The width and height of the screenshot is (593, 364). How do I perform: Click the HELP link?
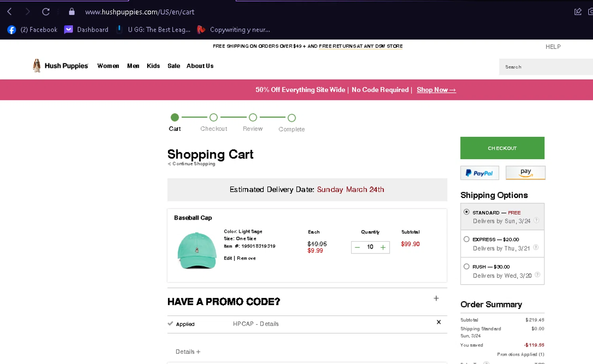[x=553, y=47]
